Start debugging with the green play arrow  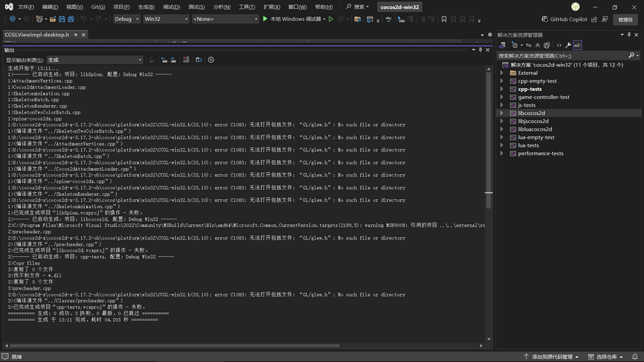[265, 19]
